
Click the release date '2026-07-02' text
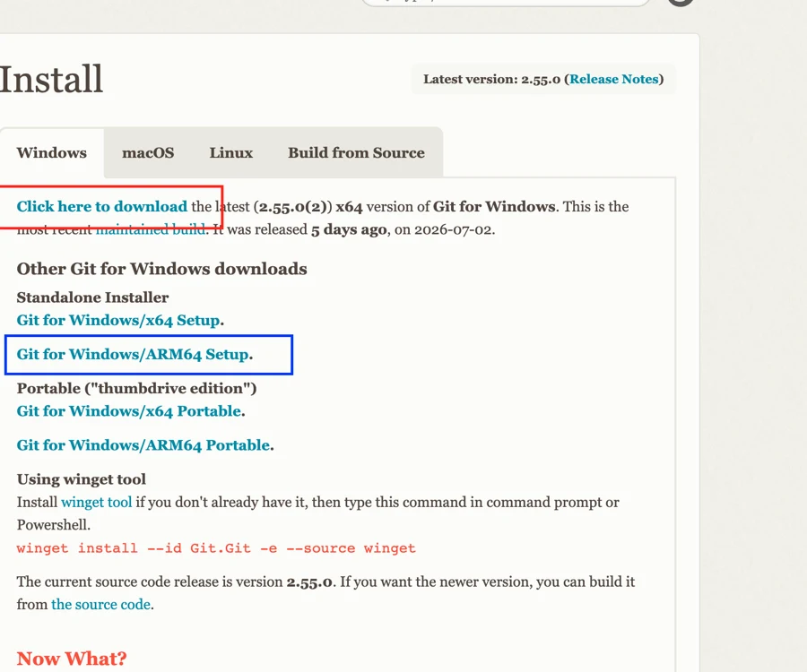454,229
